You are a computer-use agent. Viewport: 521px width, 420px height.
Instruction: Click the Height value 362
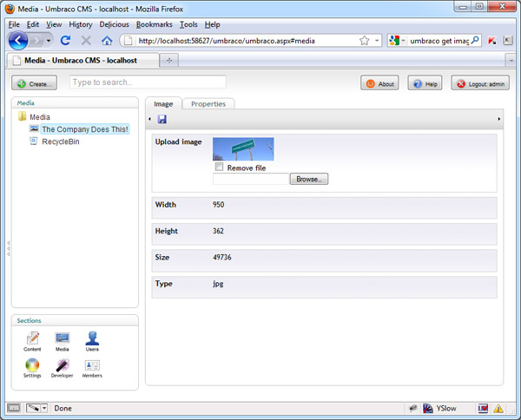218,231
